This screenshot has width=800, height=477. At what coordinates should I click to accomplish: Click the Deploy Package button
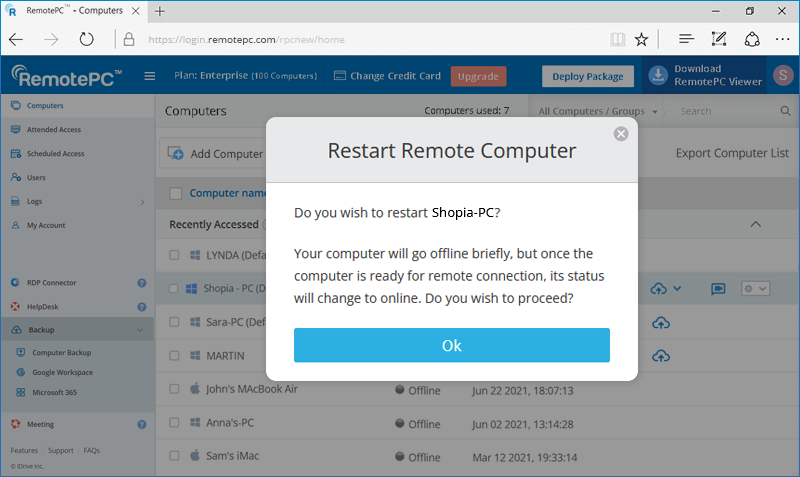pos(588,76)
